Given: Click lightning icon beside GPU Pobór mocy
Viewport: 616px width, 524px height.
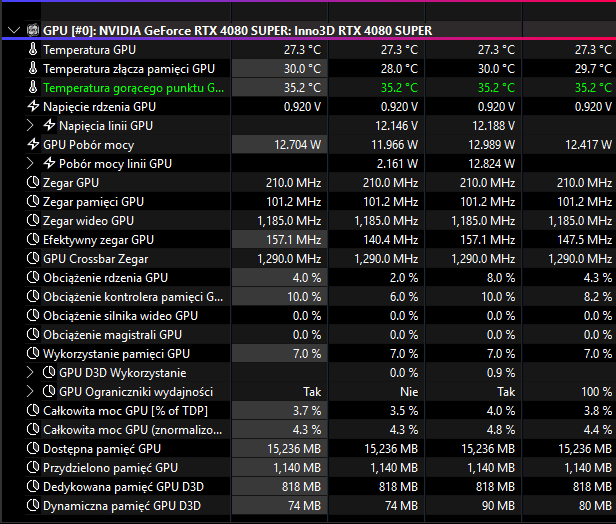Looking at the screenshot, I should click(x=33, y=144).
